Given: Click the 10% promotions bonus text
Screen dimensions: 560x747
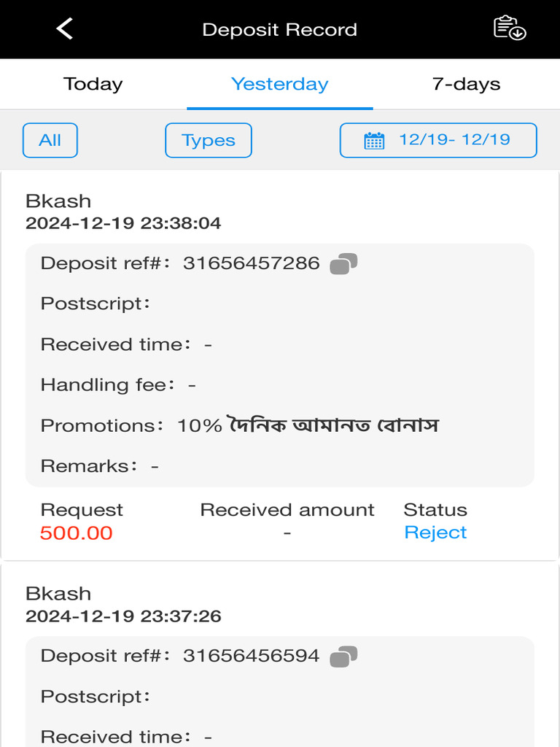Looking at the screenshot, I should (x=308, y=425).
